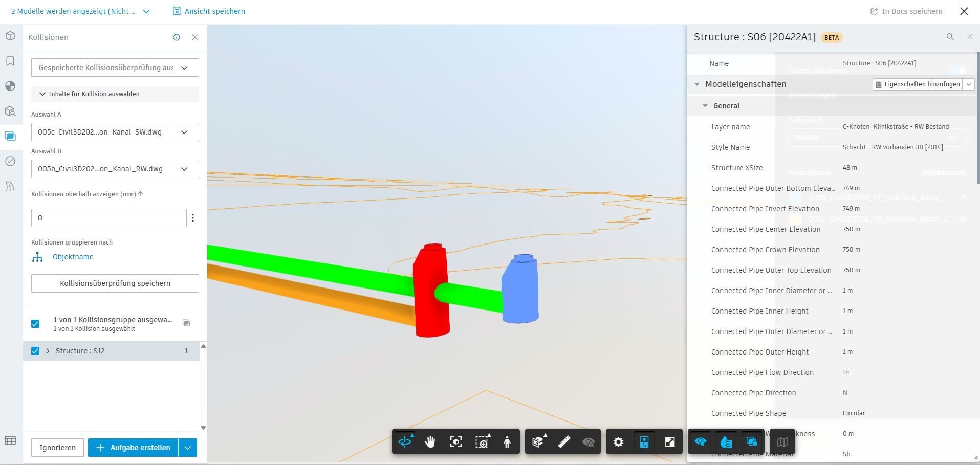Click the Objektname grouping link

click(x=73, y=257)
